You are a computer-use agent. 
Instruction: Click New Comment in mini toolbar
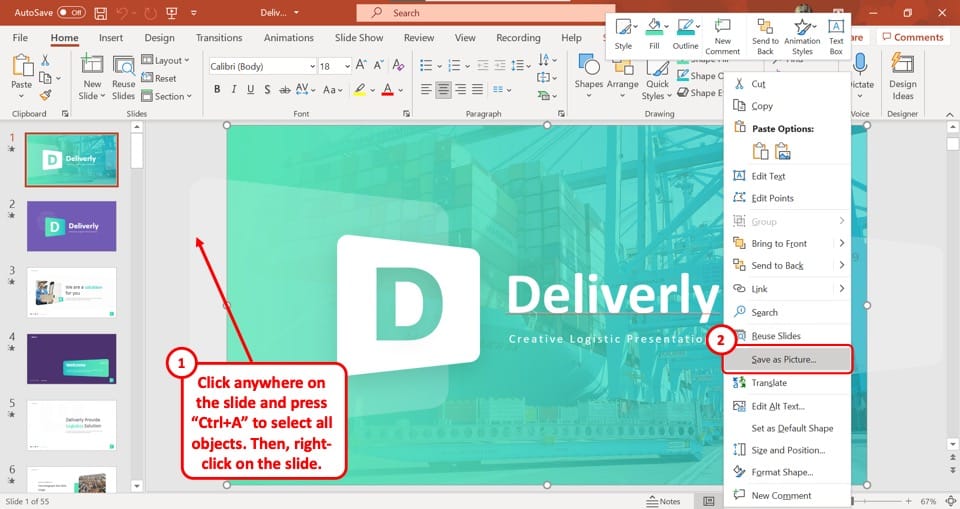pos(722,37)
